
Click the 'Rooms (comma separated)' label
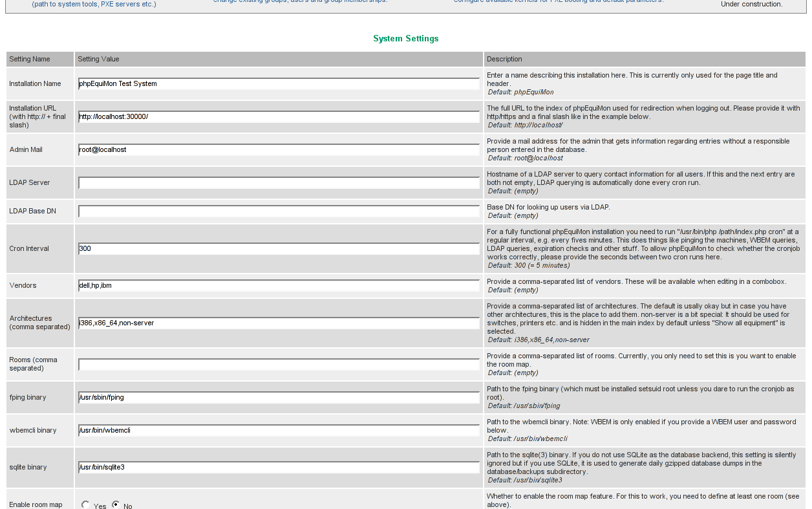pos(33,363)
